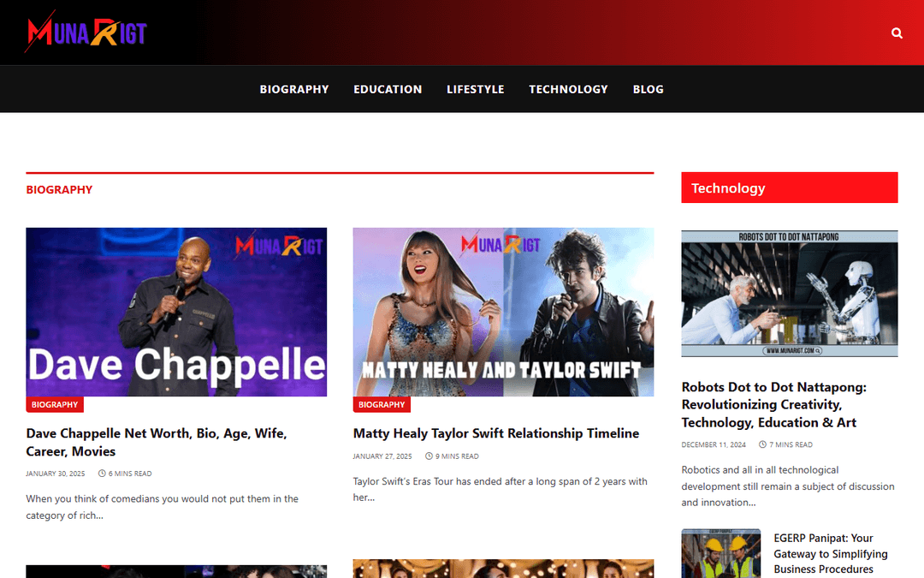This screenshot has width=924, height=578.
Task: Click the MunaRigt site logo
Action: pos(86,32)
